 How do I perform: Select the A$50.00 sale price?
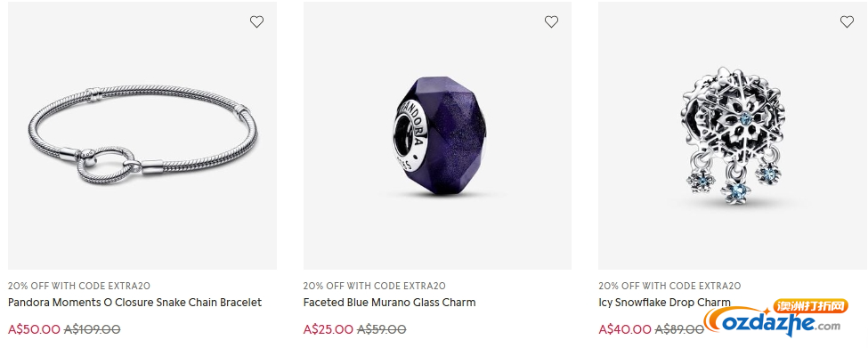[34, 329]
